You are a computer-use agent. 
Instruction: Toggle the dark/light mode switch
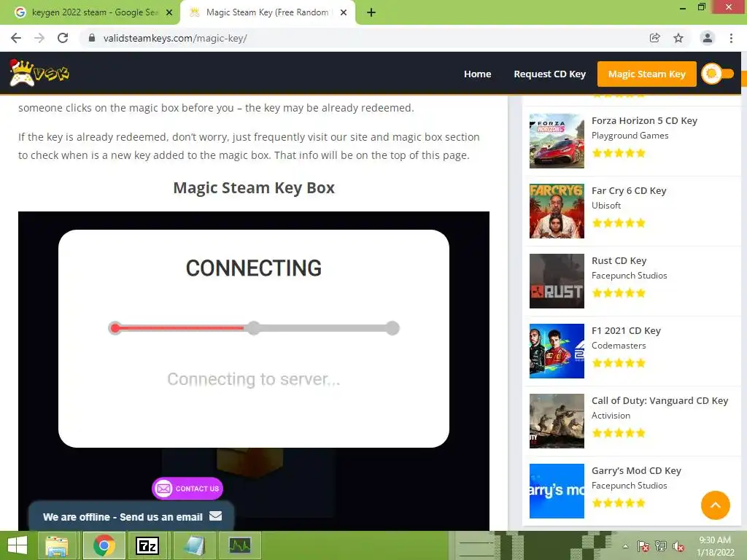pyautogui.click(x=718, y=74)
